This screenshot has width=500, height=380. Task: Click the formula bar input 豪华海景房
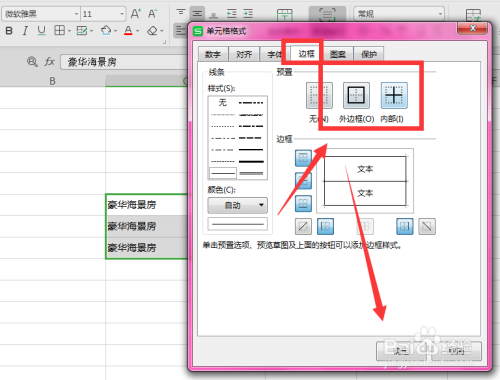click(125, 62)
